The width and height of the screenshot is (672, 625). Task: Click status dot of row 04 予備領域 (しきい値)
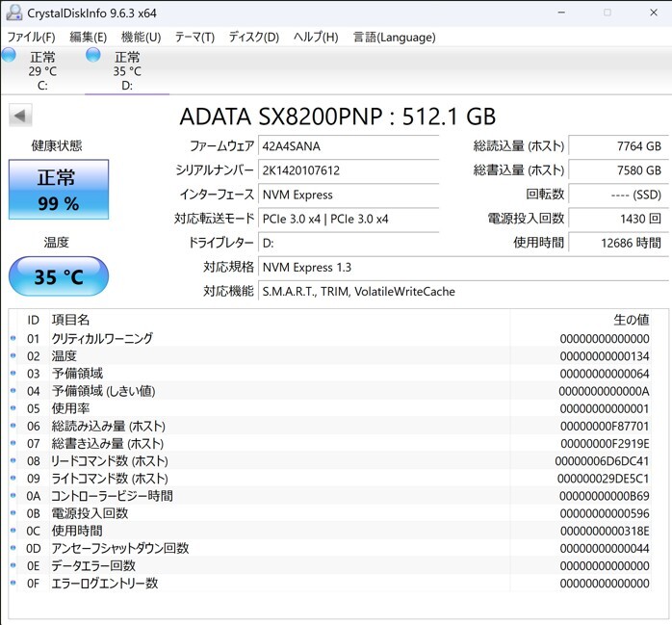coord(13,391)
